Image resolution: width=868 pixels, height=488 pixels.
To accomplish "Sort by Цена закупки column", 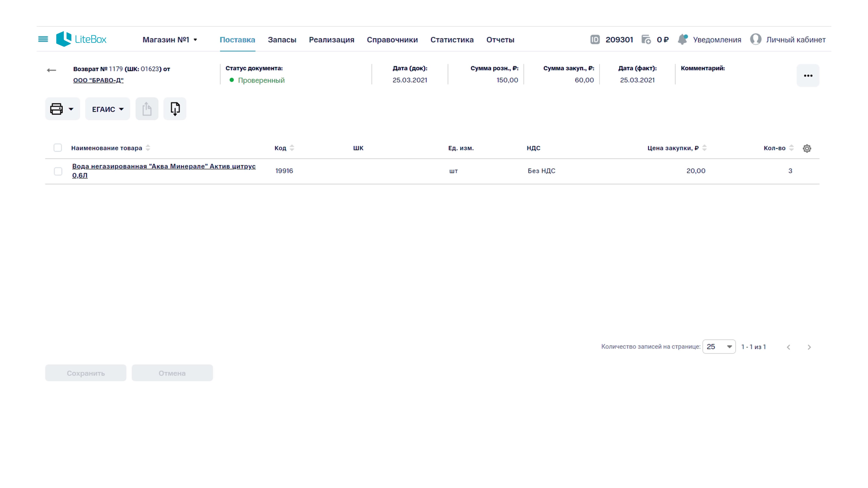I will pyautogui.click(x=704, y=148).
